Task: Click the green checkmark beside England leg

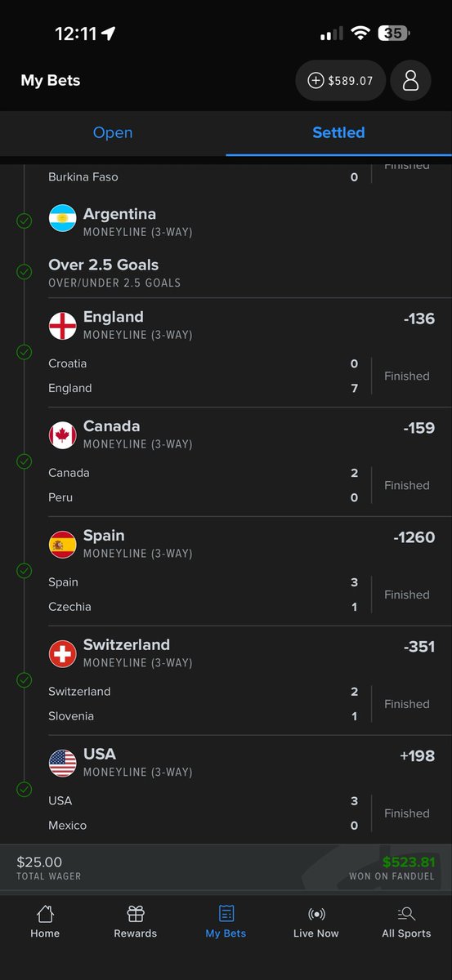Action: (25, 352)
